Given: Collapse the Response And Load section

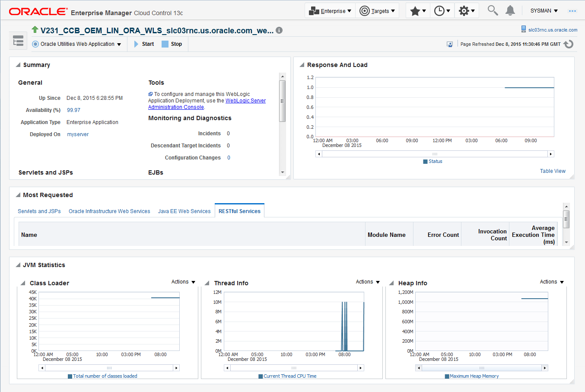Looking at the screenshot, I should pos(302,65).
